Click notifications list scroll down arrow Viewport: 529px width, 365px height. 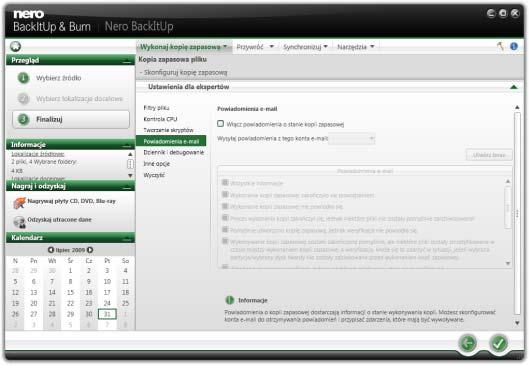point(508,263)
